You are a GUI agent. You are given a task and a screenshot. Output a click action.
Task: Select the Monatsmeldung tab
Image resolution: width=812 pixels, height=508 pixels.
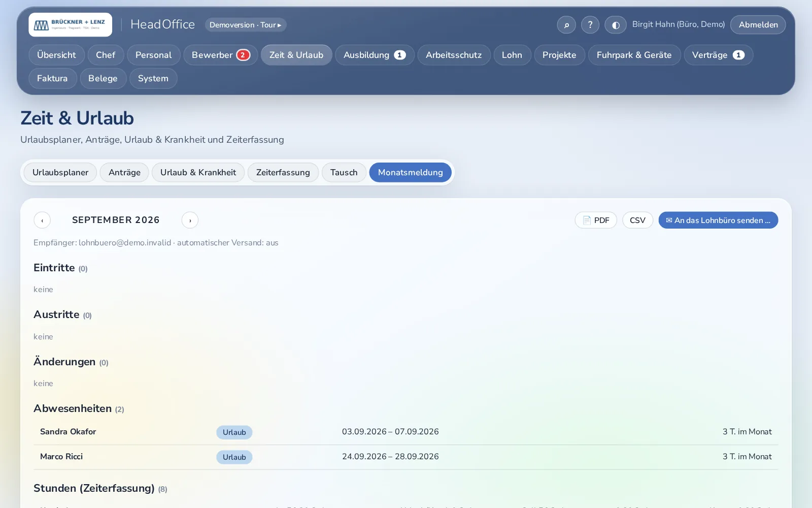tap(411, 172)
